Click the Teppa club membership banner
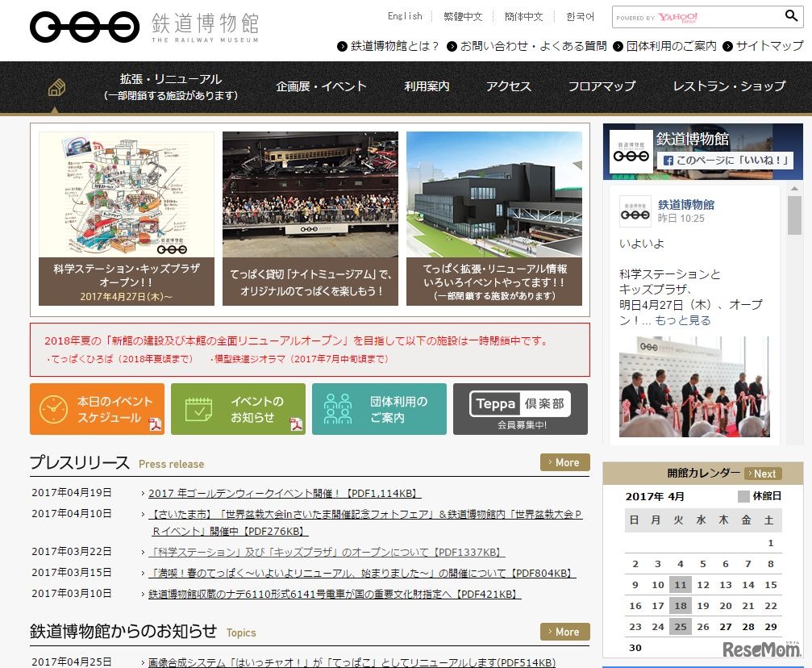This screenshot has height=668, width=812. 520,409
